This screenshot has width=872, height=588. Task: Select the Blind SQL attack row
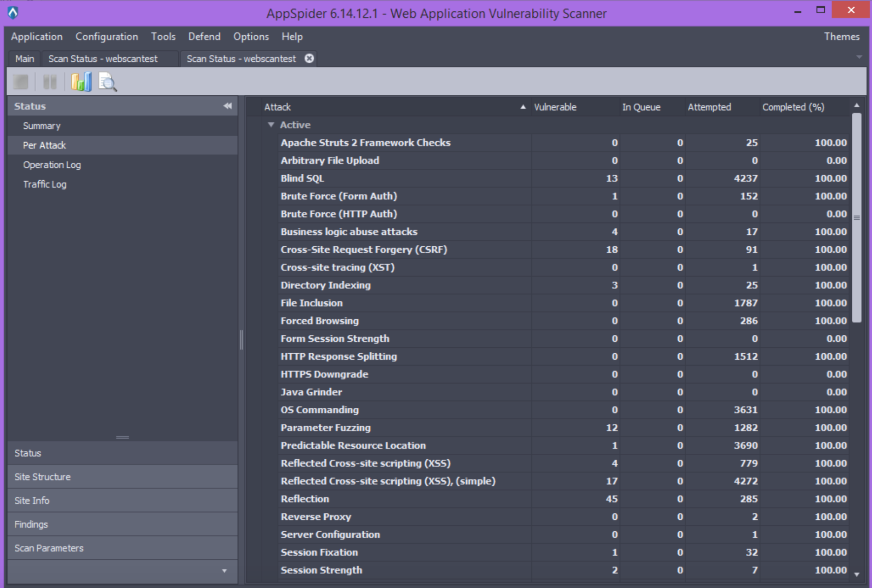[x=564, y=178]
